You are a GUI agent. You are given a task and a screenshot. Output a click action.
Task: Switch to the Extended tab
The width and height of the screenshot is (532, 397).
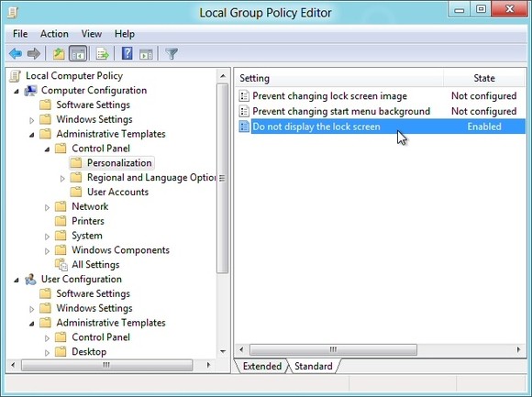(261, 366)
